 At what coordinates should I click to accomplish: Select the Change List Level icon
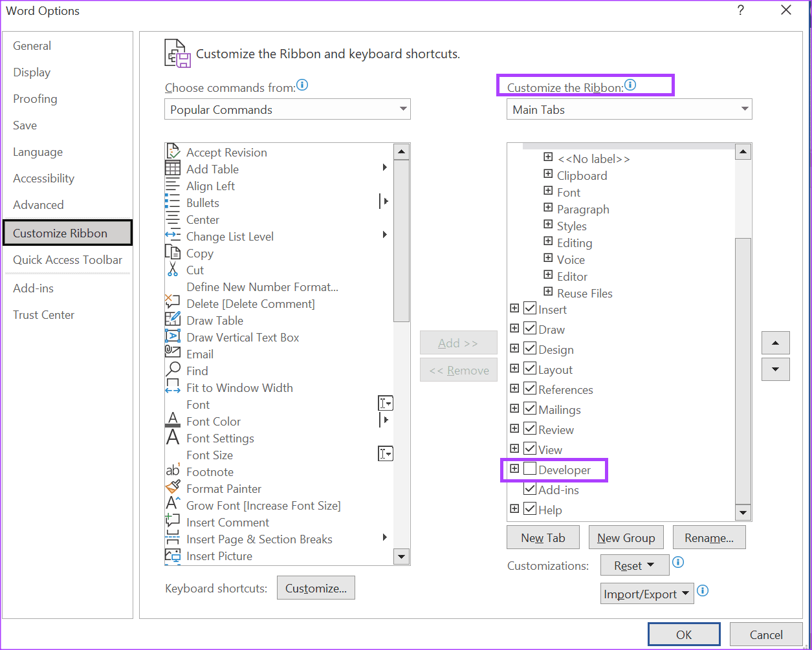coord(173,236)
